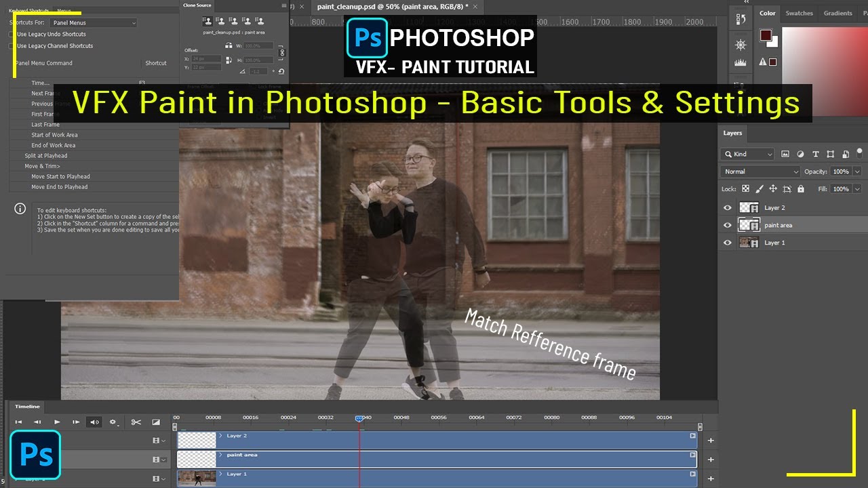This screenshot has width=868, height=488.
Task: Open Normal blend mode dropdown
Action: 760,171
